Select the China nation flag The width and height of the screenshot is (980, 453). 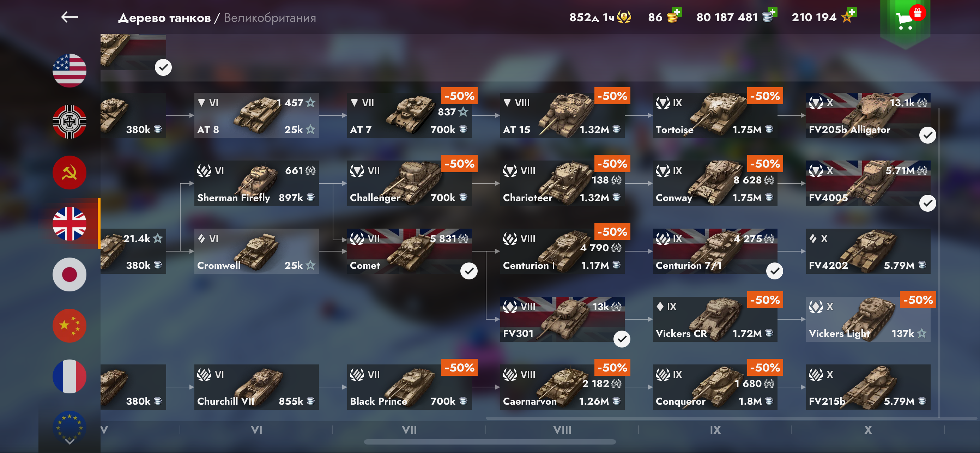69,326
